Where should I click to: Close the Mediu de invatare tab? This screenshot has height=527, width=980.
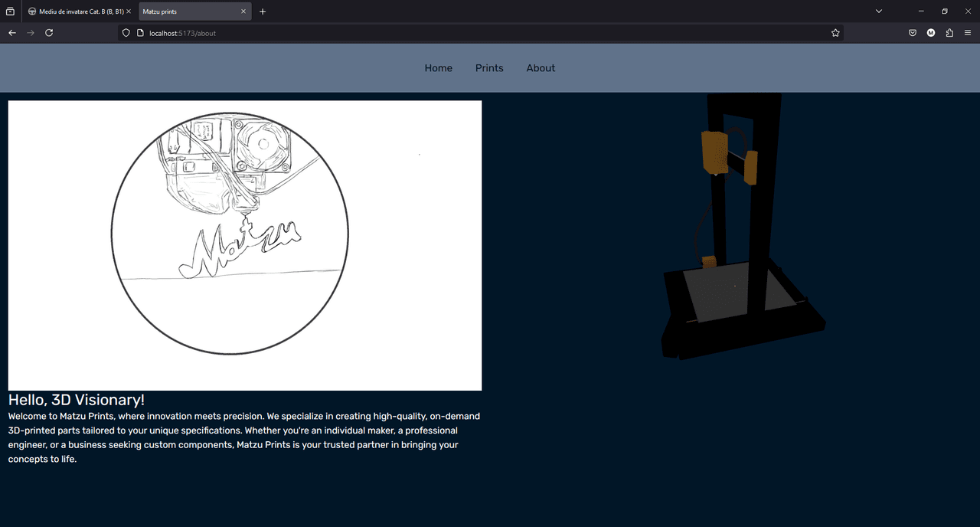(x=129, y=11)
